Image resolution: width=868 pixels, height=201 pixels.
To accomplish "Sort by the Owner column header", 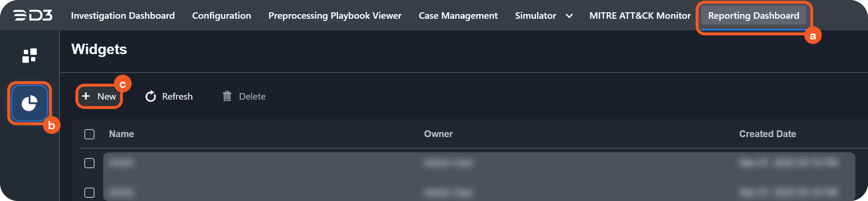I will [438, 134].
